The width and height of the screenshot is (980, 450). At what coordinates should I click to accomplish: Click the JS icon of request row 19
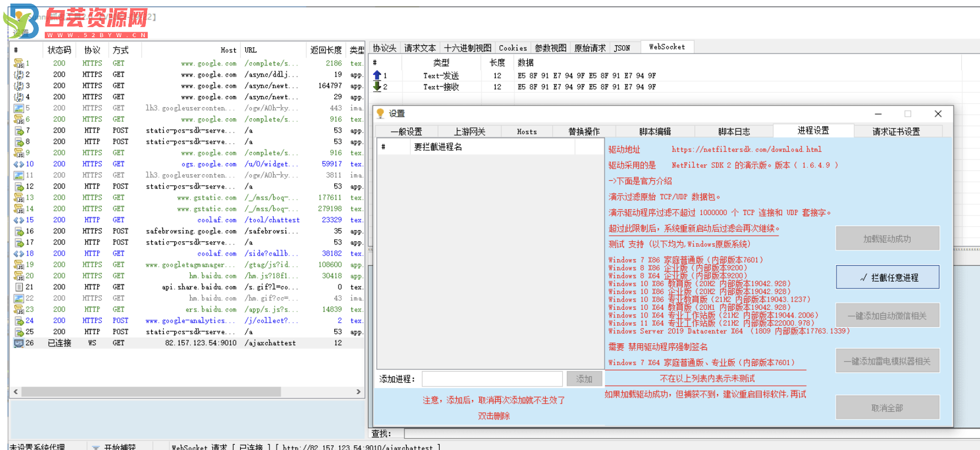(x=19, y=265)
